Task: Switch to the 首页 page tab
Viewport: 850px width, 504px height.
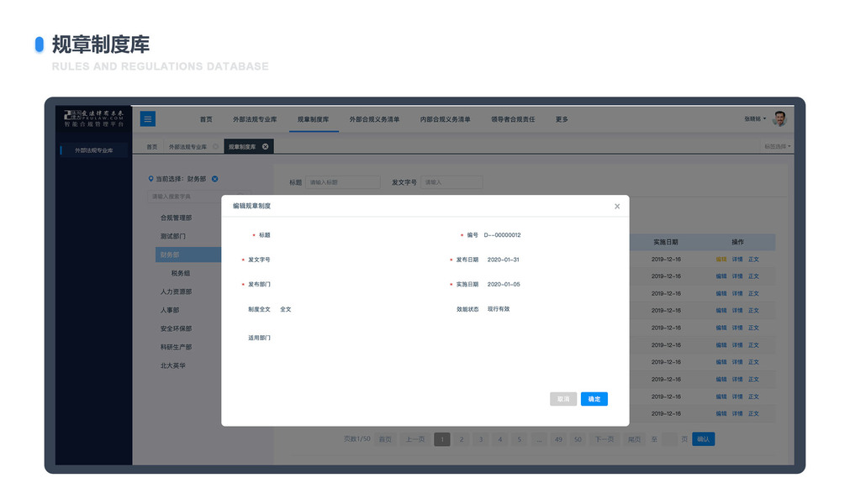Action: click(152, 147)
